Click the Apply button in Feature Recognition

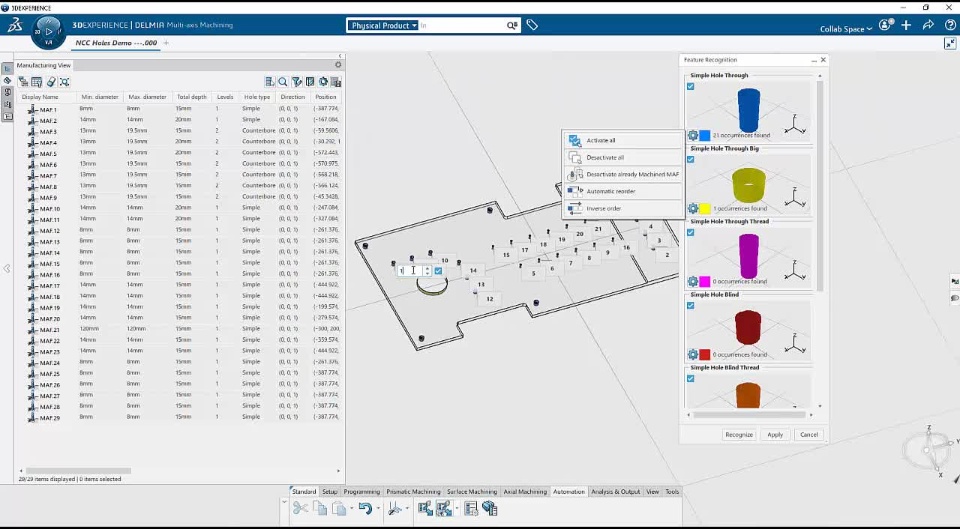click(x=775, y=435)
